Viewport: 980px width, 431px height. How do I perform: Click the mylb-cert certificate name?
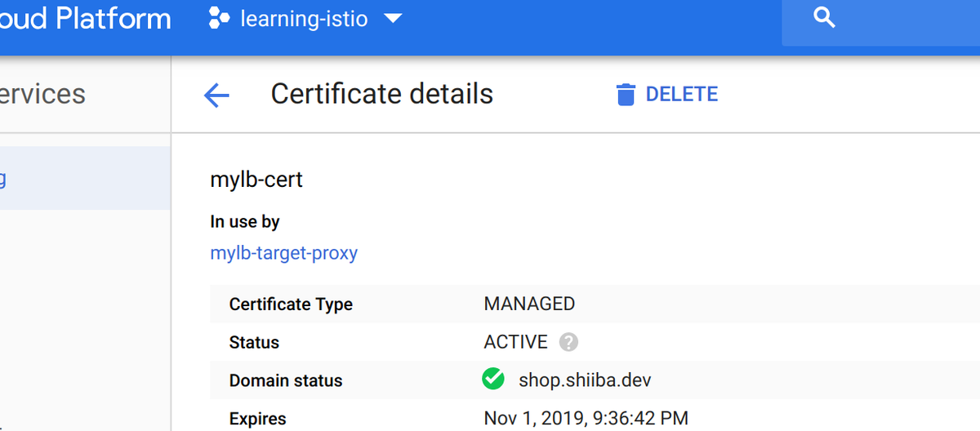pyautogui.click(x=256, y=180)
